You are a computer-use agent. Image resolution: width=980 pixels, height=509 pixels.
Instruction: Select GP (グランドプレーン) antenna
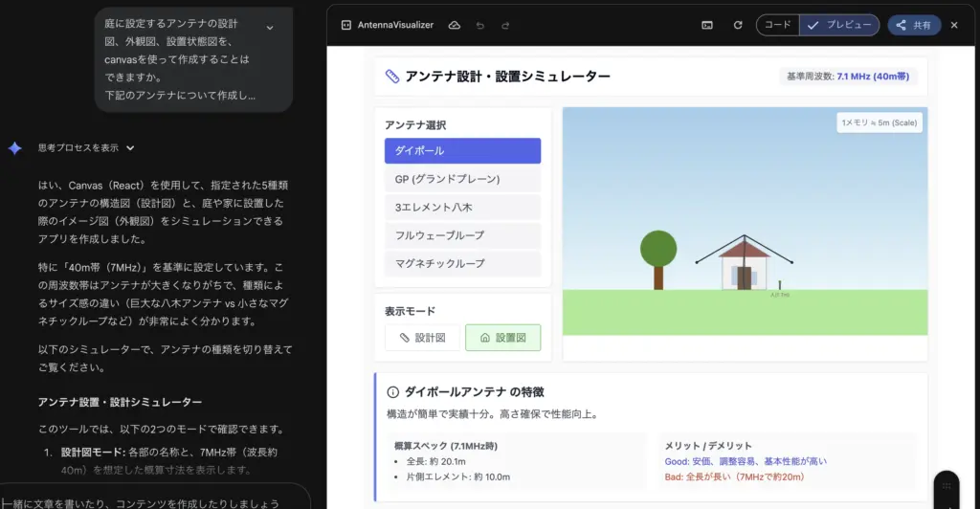click(462, 179)
